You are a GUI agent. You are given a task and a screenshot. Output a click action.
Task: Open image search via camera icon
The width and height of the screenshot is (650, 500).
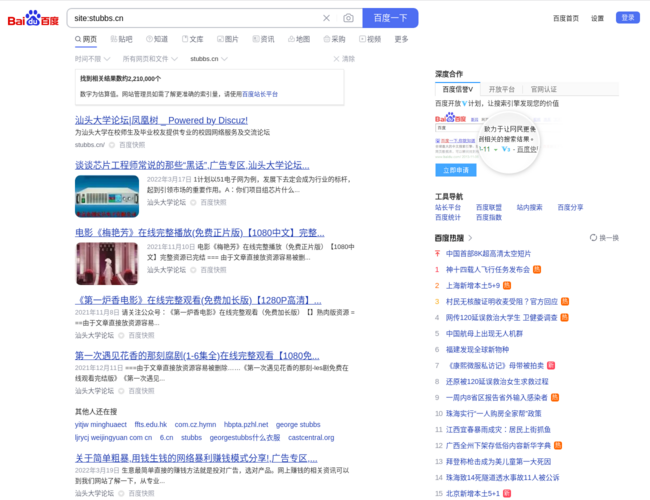[348, 18]
